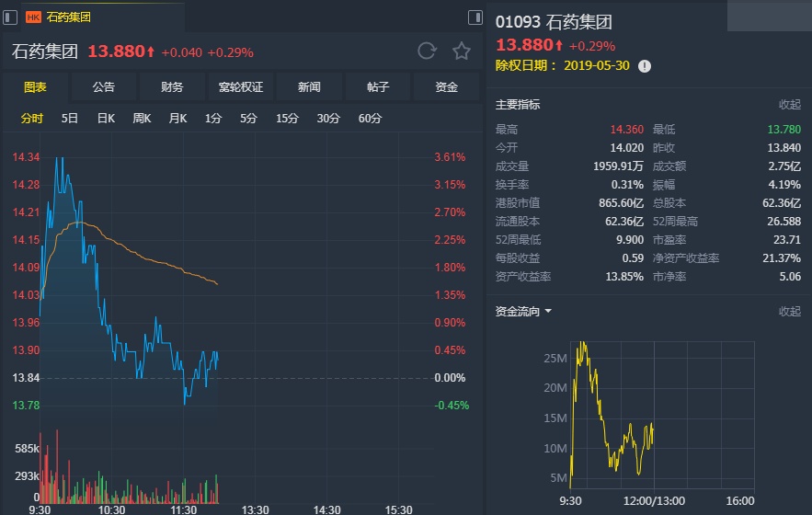Show the 资金 tab

446,87
